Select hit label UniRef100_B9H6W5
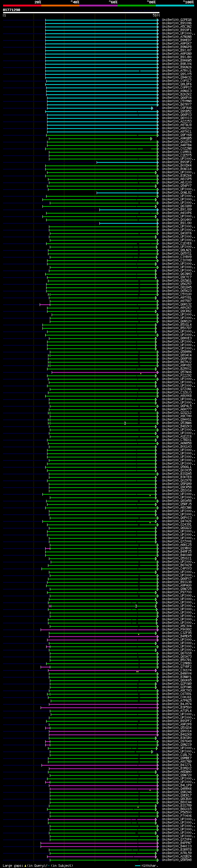 pyautogui.click(x=177, y=61)
